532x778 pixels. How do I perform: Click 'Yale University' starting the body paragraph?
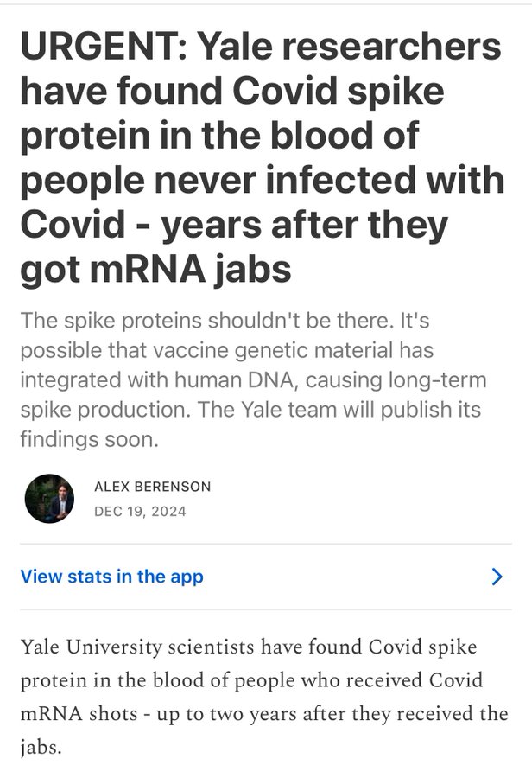[x=92, y=647]
